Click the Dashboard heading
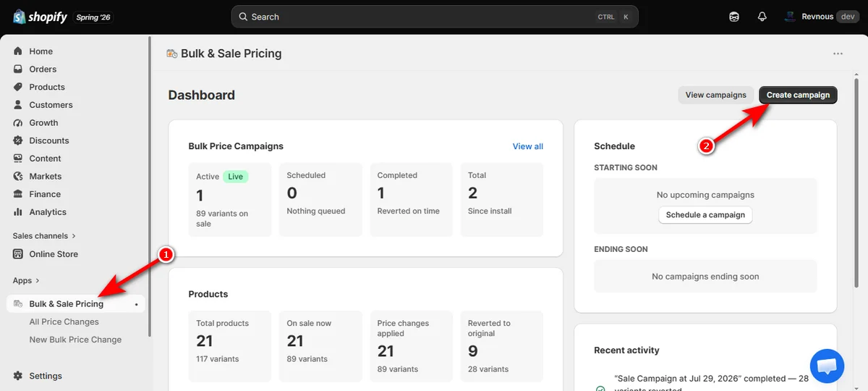 202,95
